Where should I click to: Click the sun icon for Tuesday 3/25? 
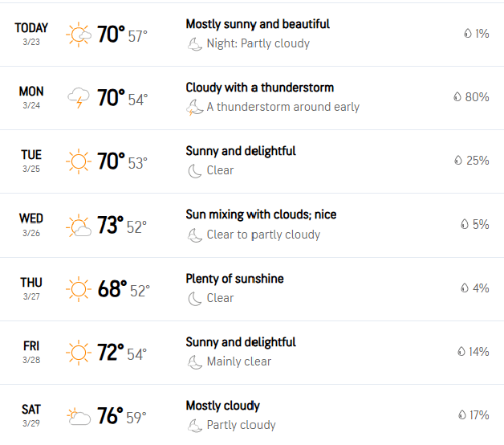tap(79, 161)
